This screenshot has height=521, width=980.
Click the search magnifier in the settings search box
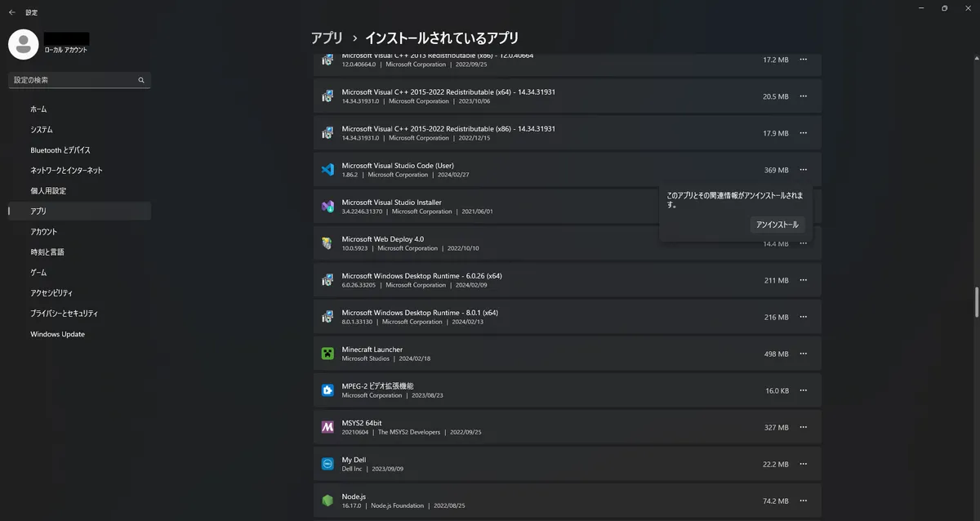click(140, 79)
